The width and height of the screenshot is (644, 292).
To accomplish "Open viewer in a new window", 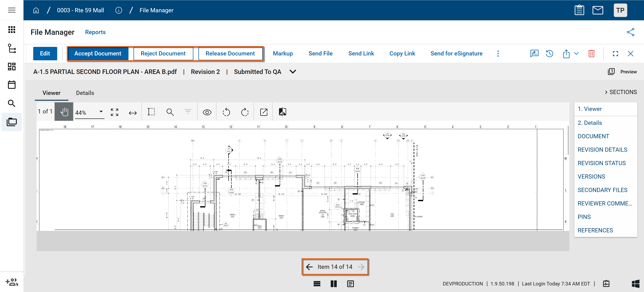I will [x=263, y=112].
